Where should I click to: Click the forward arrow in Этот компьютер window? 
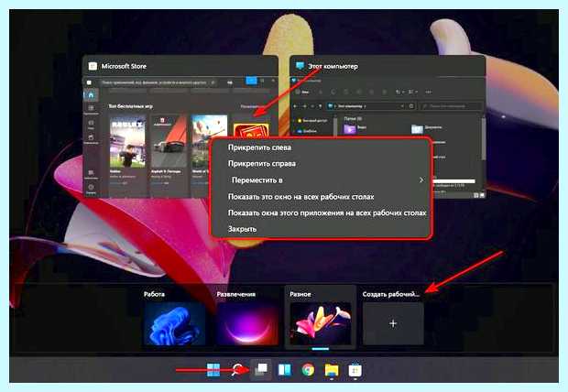tap(304, 106)
